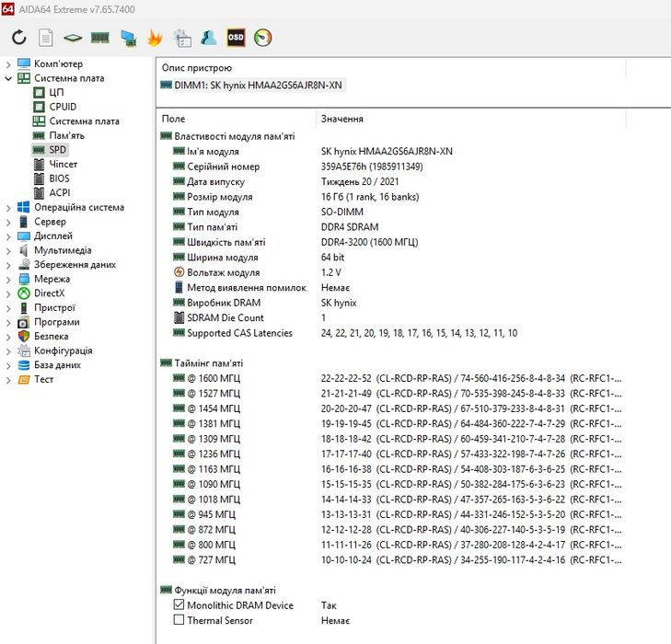Open the memory module toolbar icon
Image resolution: width=671 pixels, height=644 pixels.
100,38
